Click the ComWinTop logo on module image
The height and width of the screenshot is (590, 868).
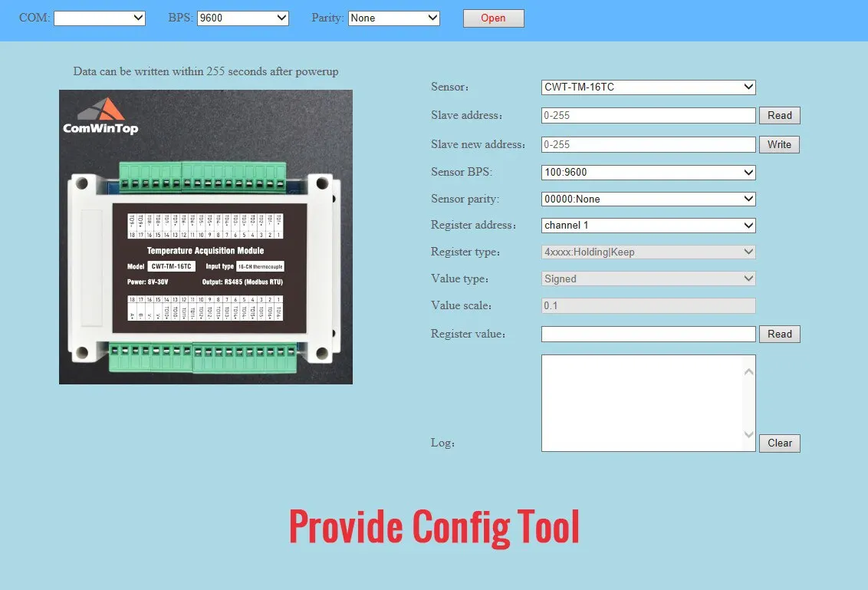pos(100,117)
